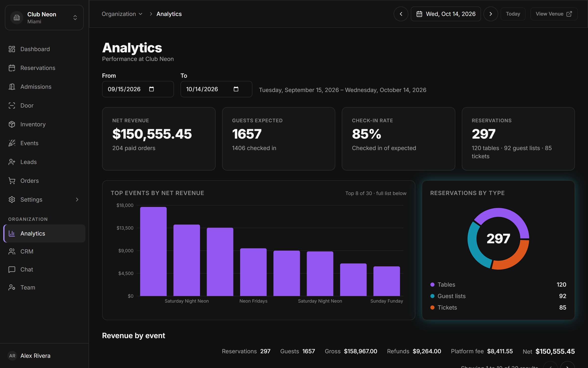The image size is (588, 368).
Task: Click Alex Rivera user name
Action: tap(35, 356)
